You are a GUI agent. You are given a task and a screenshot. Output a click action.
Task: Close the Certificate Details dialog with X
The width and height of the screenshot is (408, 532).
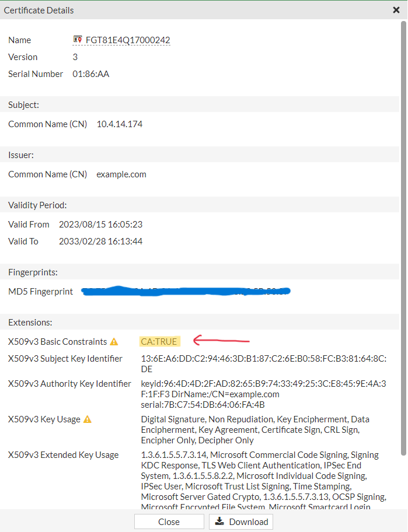(x=396, y=10)
